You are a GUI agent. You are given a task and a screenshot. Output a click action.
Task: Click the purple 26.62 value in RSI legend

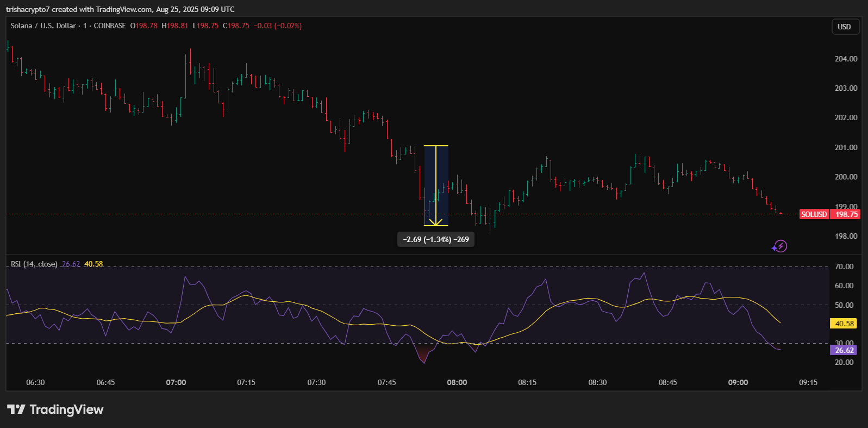[71, 264]
